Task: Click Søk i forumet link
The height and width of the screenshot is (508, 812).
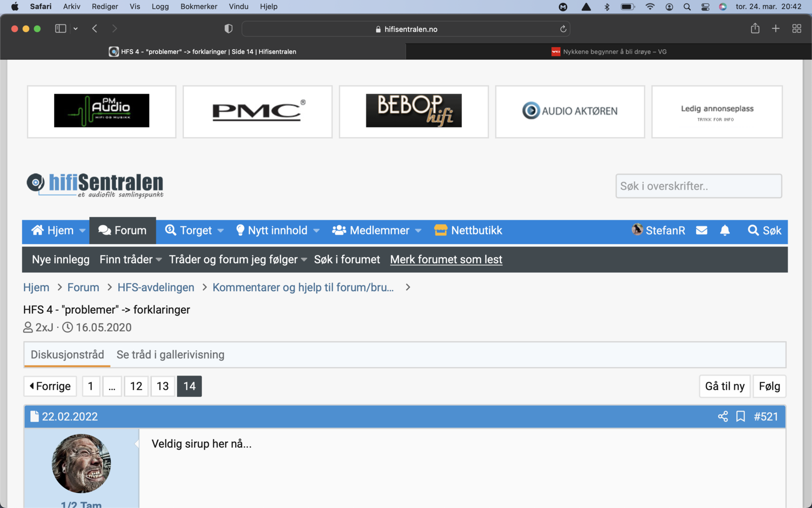Action: (347, 260)
